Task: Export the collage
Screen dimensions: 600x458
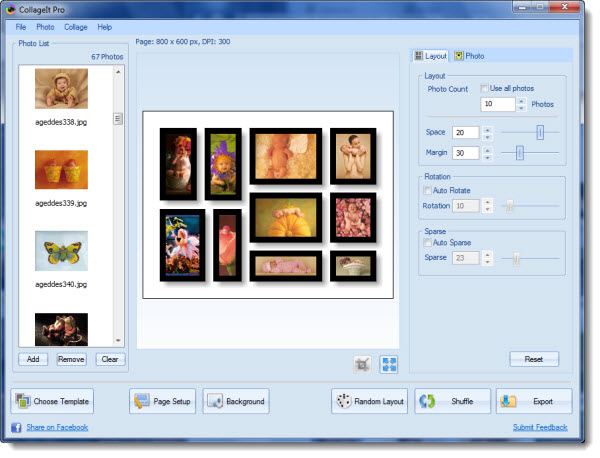Action: tap(534, 402)
